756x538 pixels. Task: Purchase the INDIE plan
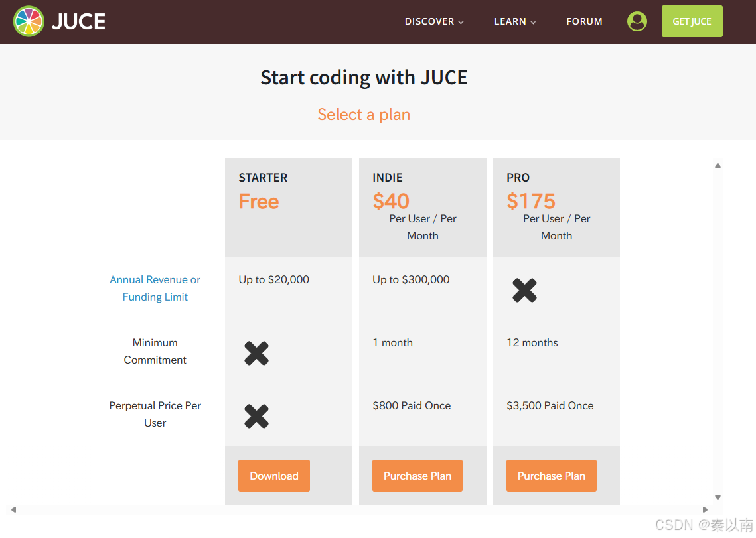pos(417,476)
